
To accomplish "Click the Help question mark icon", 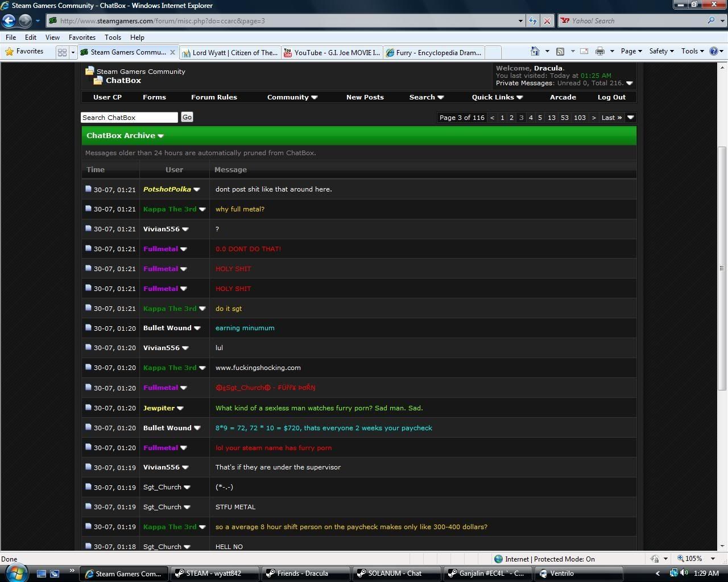I will [714, 51].
